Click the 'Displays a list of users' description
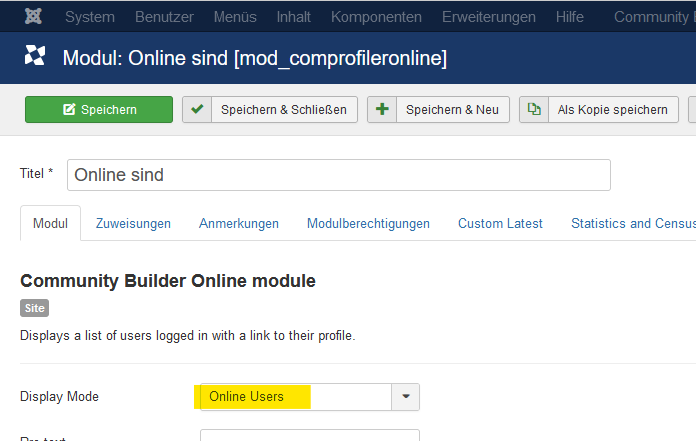The height and width of the screenshot is (441, 696). [188, 335]
